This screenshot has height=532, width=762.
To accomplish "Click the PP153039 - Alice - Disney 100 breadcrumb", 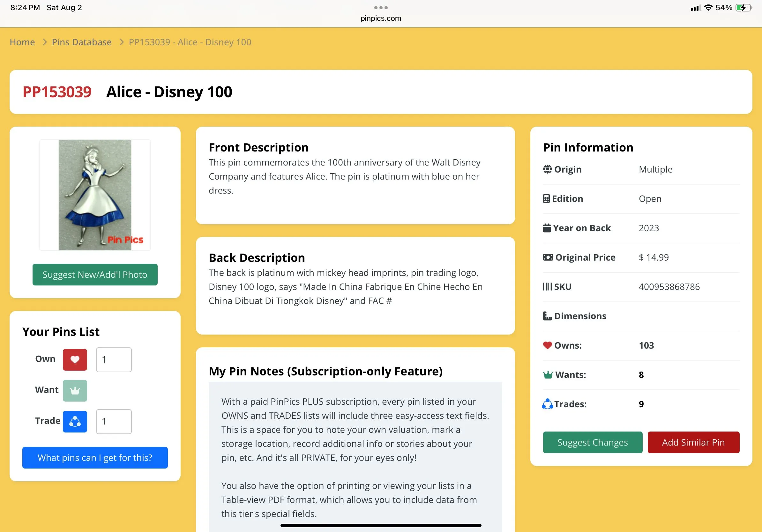I will (x=190, y=42).
